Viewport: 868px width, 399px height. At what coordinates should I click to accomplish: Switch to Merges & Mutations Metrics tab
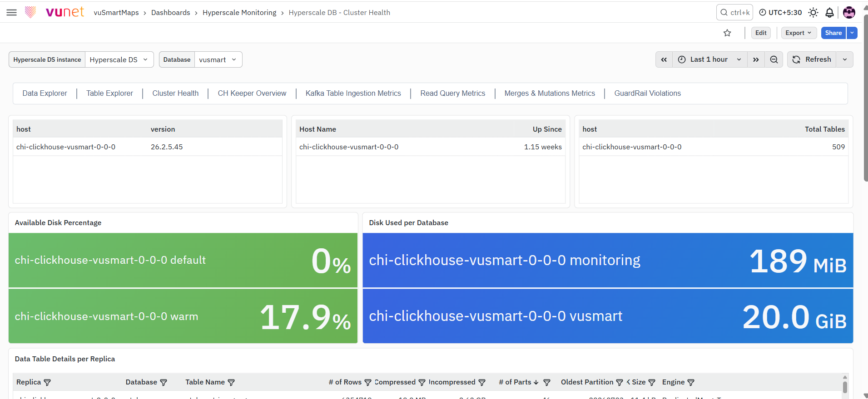pos(550,93)
